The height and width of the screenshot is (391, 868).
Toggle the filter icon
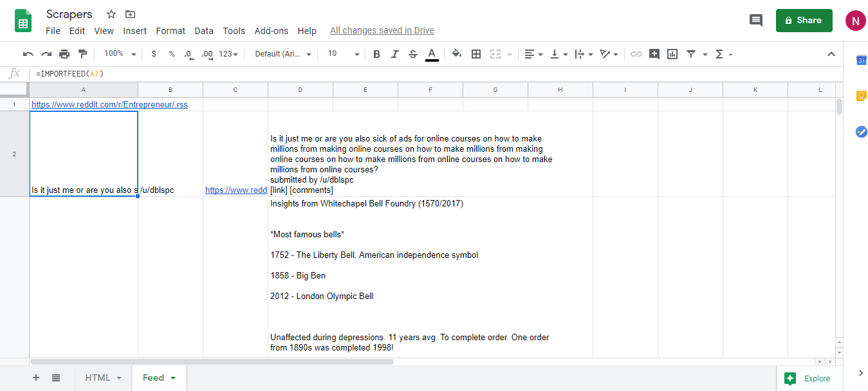pyautogui.click(x=691, y=54)
